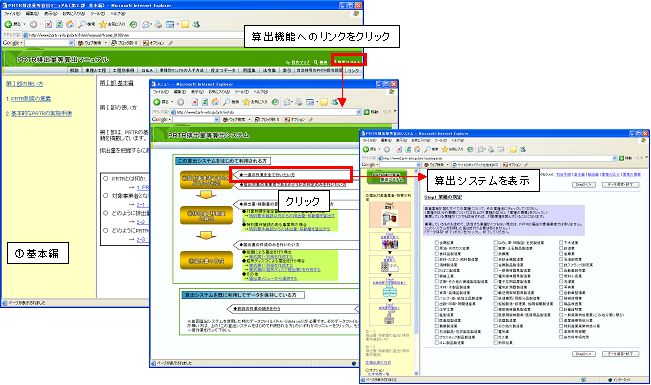Click 業種と工程 tab in manual navigation bar

coord(95,71)
